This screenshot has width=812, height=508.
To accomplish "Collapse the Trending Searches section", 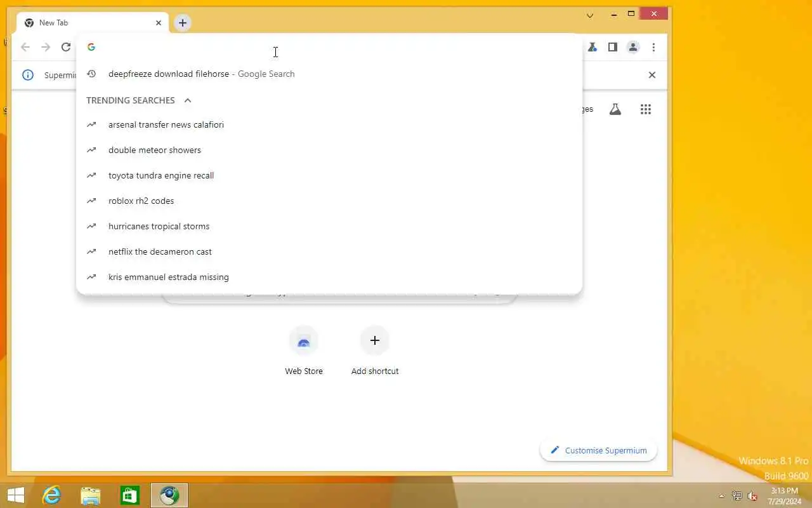I will click(x=188, y=100).
